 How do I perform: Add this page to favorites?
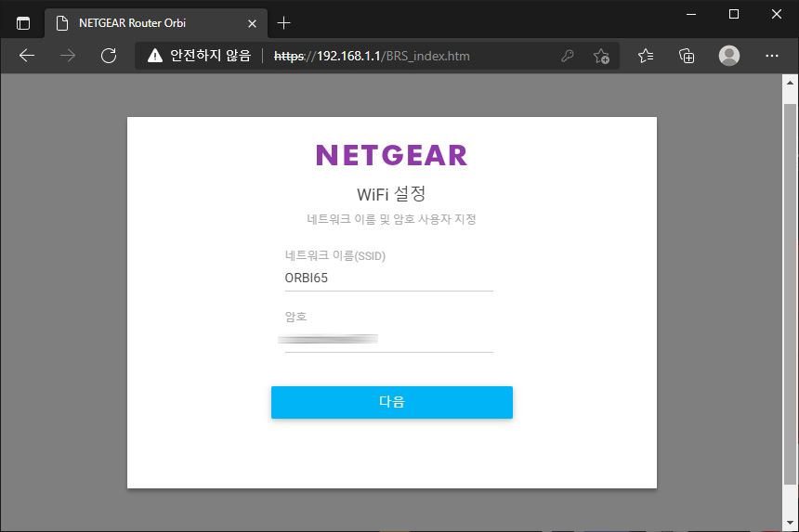[601, 56]
